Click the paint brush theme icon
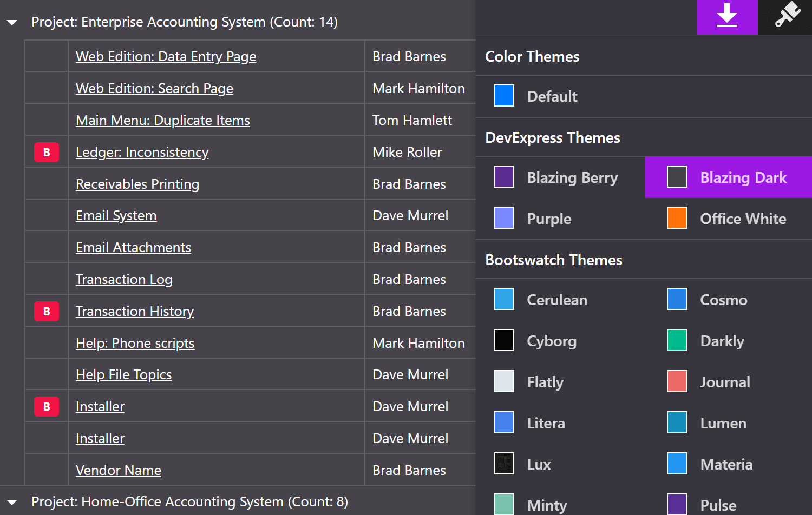Image resolution: width=812 pixels, height=515 pixels. [787, 16]
